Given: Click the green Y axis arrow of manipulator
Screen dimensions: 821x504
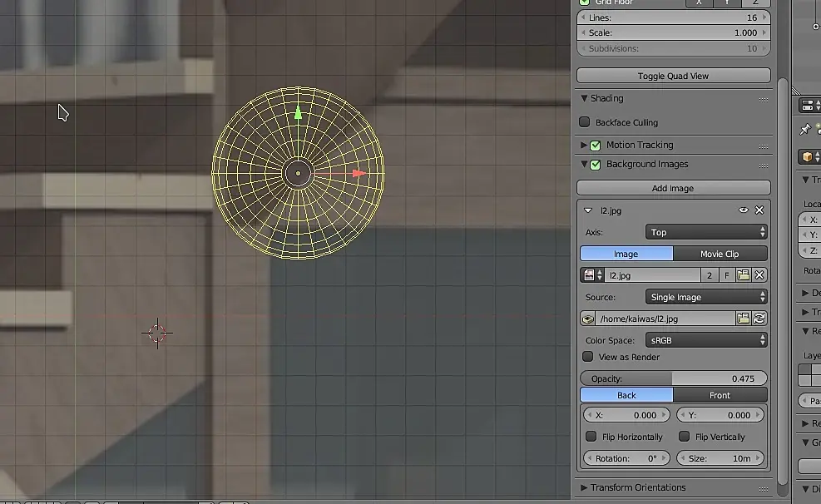Looking at the screenshot, I should tap(298, 112).
